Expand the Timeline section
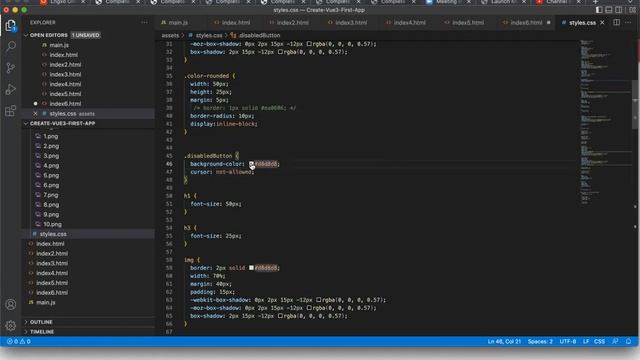 [x=42, y=332]
